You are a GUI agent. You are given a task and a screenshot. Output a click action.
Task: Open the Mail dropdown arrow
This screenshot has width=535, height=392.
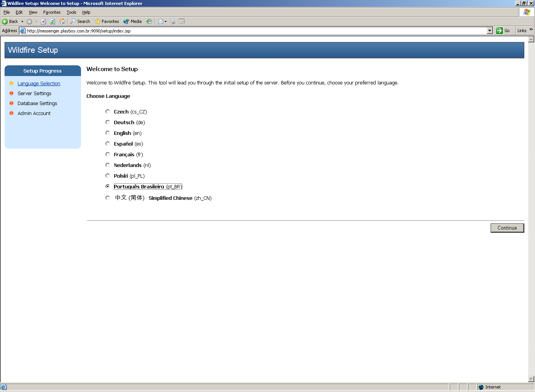166,21
